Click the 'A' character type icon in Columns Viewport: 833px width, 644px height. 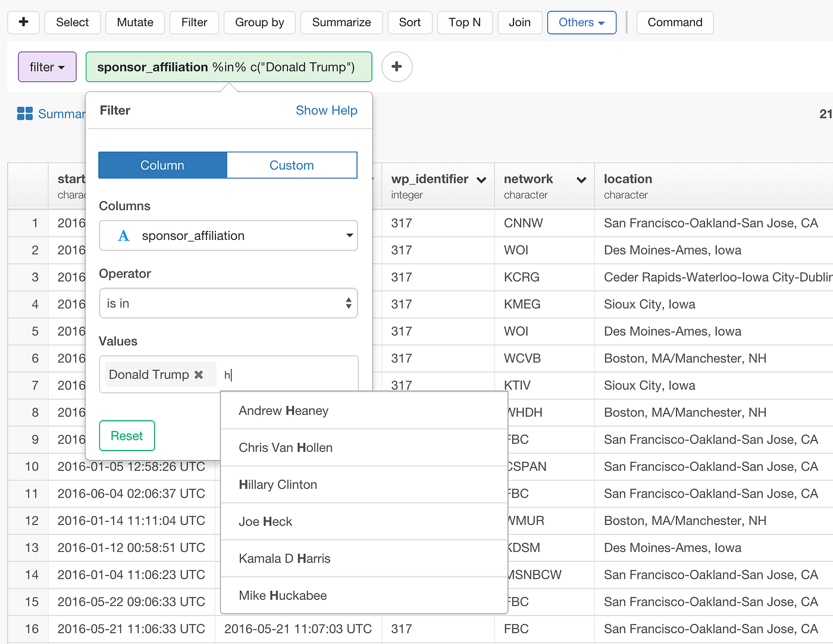click(123, 236)
